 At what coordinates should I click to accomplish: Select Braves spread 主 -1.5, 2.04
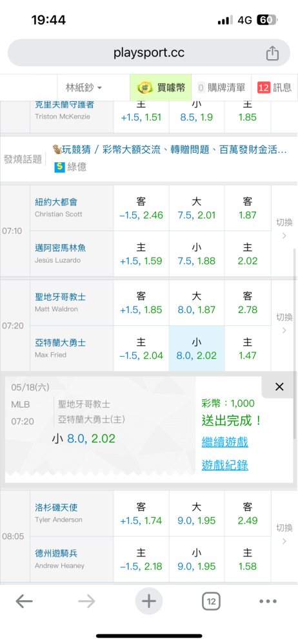[141, 348]
